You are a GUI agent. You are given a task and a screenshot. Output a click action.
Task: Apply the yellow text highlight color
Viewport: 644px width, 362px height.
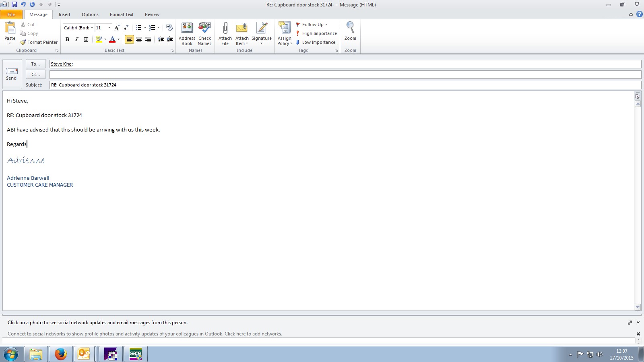[x=99, y=39]
